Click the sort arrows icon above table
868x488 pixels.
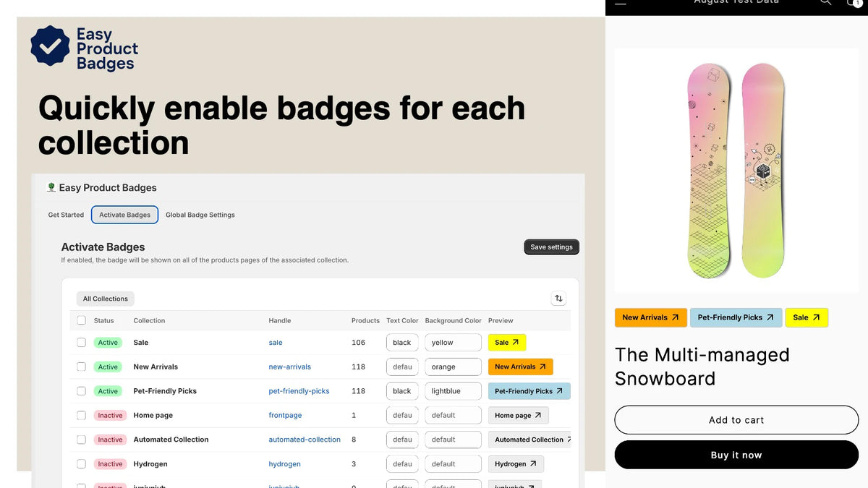(x=558, y=299)
